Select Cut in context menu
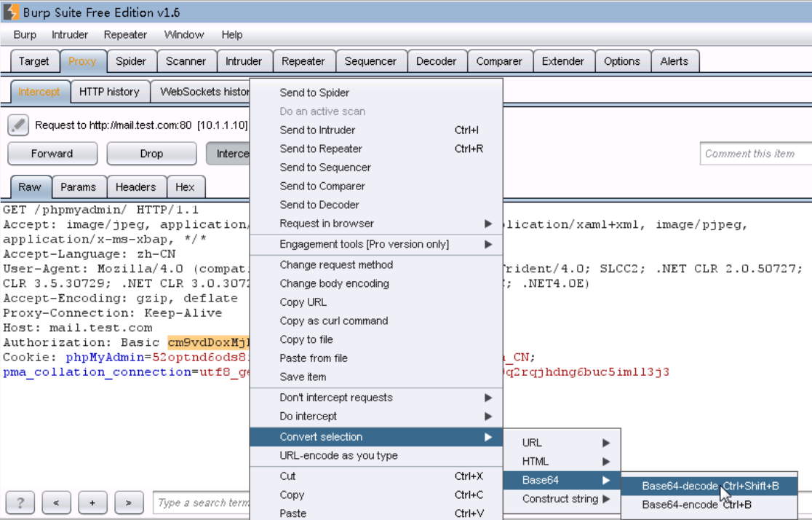Viewport: 812px width, 520px height. [x=376, y=476]
